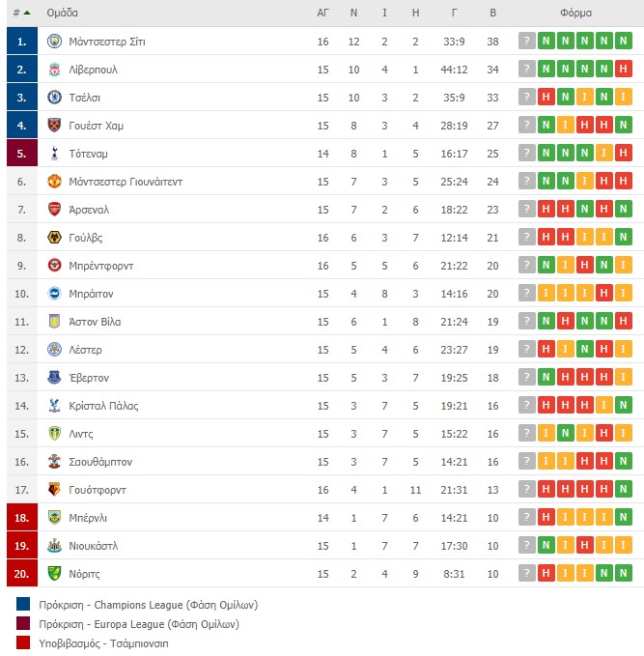Sort standings by the Β points column
644x656 pixels.
pyautogui.click(x=493, y=13)
